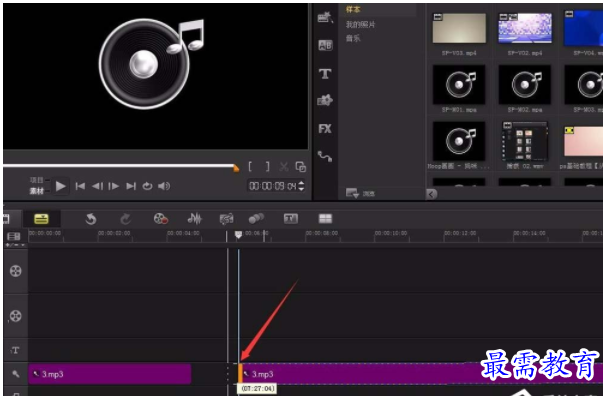This screenshot has height=396, width=605.
Task: Select the 02.wmv video thumbnail
Action: pyautogui.click(x=525, y=141)
